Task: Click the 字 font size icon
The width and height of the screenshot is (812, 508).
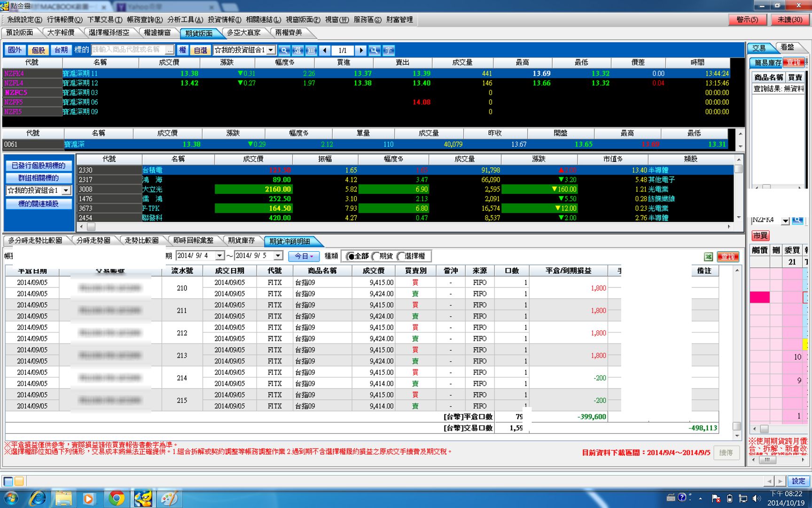Action: tap(388, 50)
